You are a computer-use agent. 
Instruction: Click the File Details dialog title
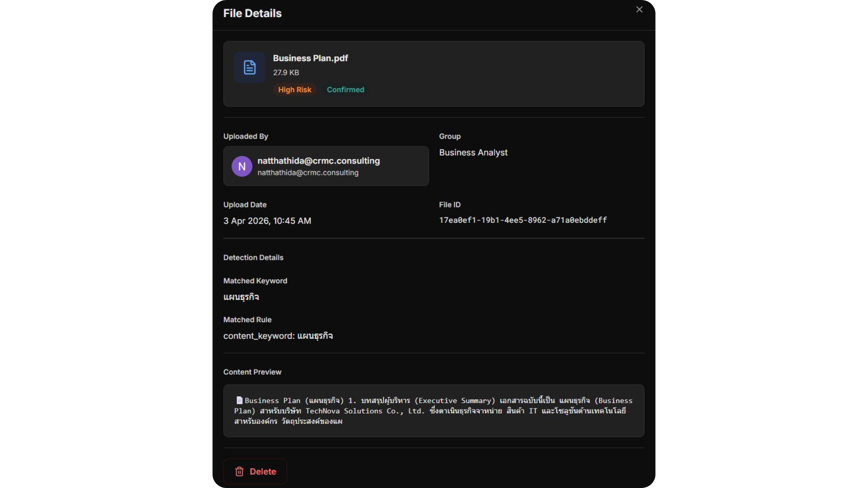click(252, 13)
